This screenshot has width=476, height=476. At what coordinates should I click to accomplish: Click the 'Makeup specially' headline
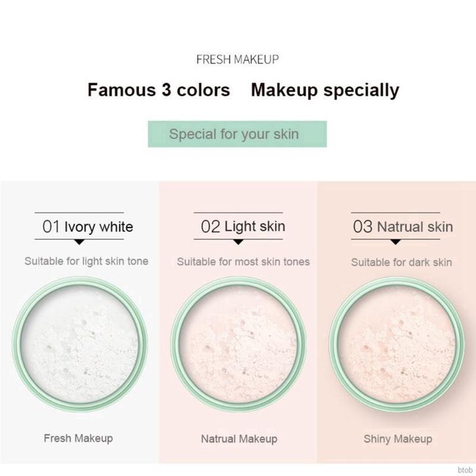point(325,90)
